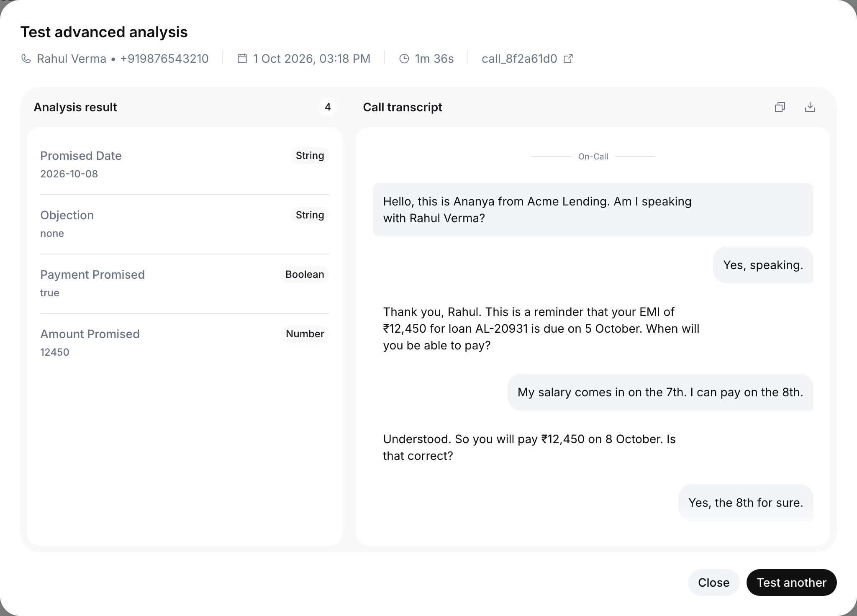Click the Understood. So you will pay message
Viewport: 857px width, 616px height.
(x=529, y=447)
